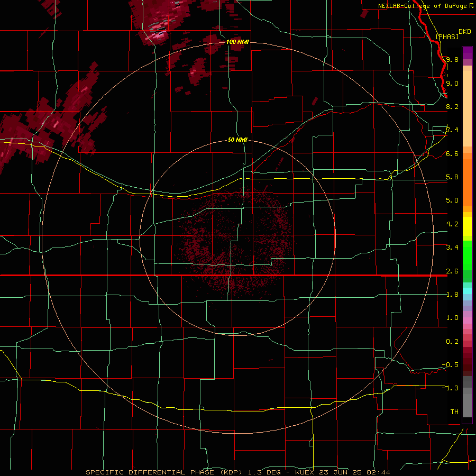Viewport: 476px width, 476px height.
Task: Click the 5.0 value on the color scale
Action: [x=452, y=200]
